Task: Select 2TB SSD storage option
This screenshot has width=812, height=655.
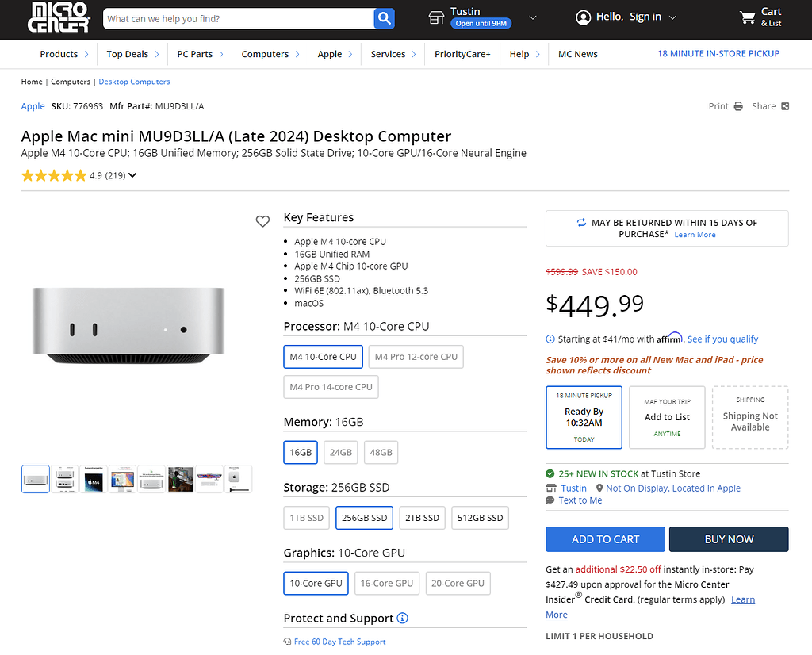Action: click(x=422, y=518)
